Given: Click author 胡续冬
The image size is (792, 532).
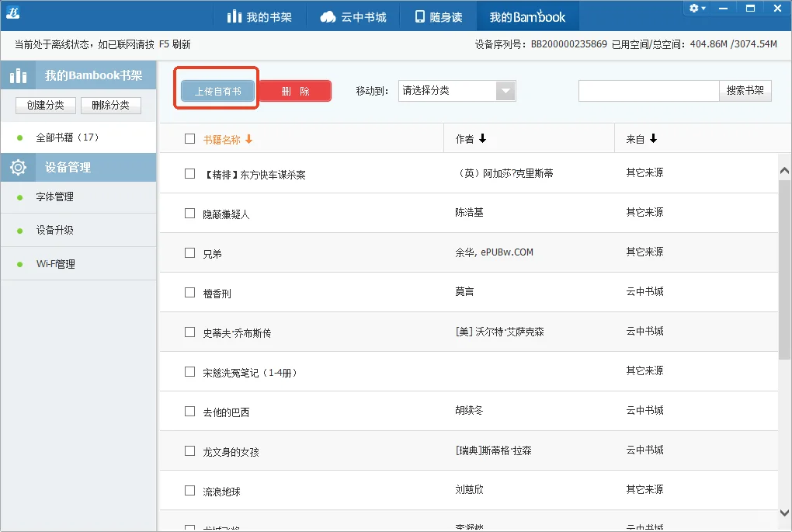Looking at the screenshot, I should click(x=469, y=410).
